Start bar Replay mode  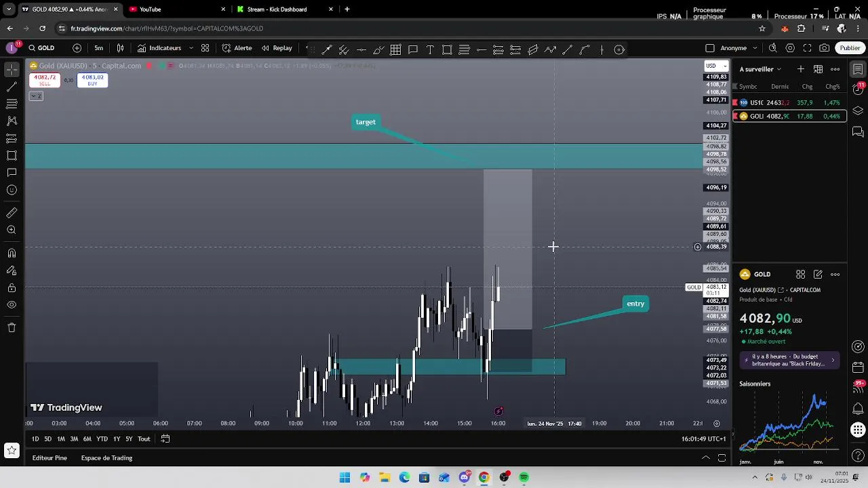[277, 48]
